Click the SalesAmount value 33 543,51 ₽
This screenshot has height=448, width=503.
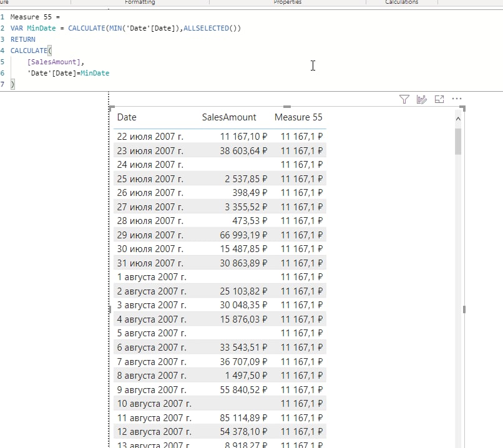pyautogui.click(x=243, y=348)
